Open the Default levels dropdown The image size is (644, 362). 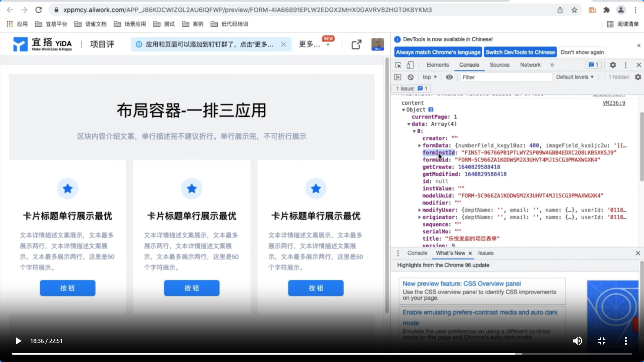pos(575,77)
